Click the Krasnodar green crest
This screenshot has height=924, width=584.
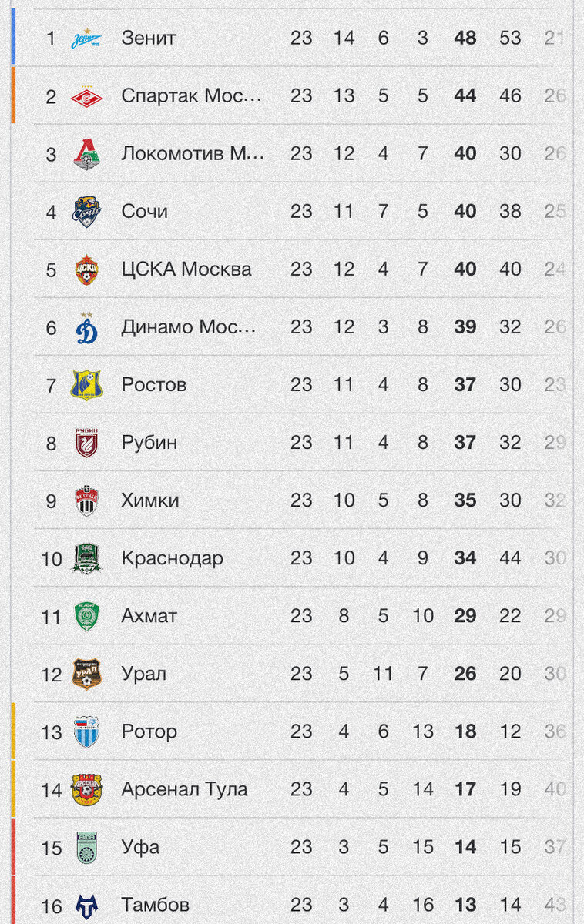coord(86,558)
